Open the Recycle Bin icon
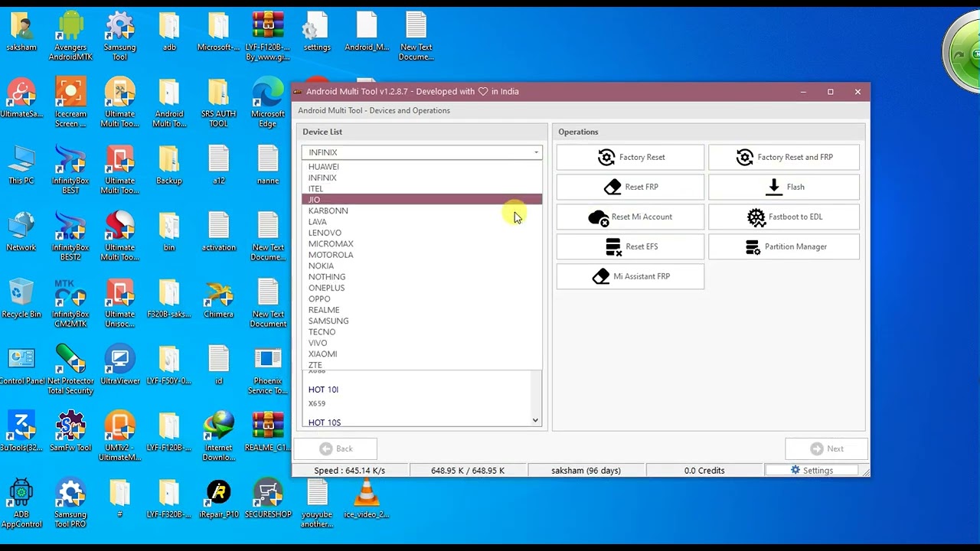The height and width of the screenshot is (551, 980). (21, 298)
